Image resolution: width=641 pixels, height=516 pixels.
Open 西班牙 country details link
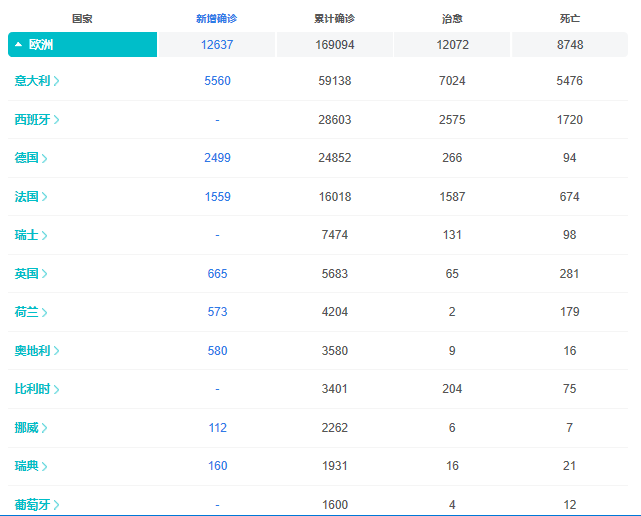point(37,119)
